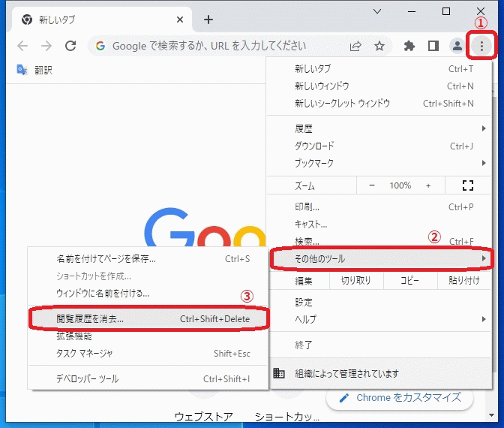The width and height of the screenshot is (504, 428).
Task: Reload the page
Action: point(70,46)
